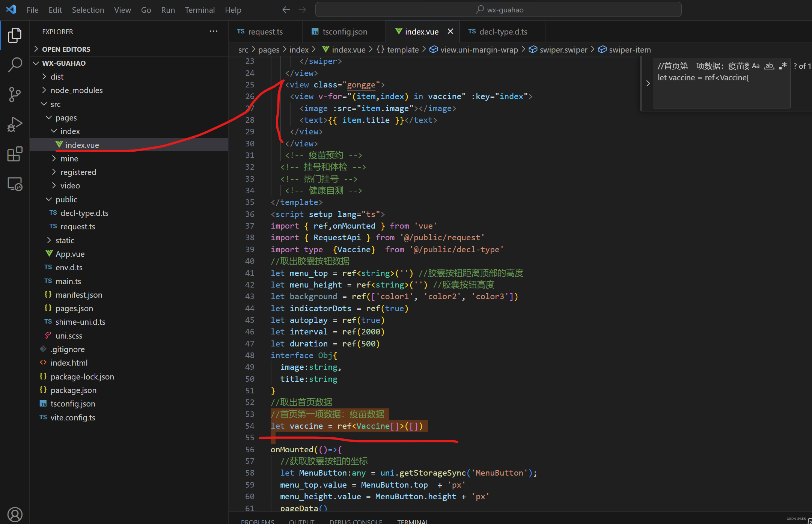Toggle Use Regular Expression in find widget
This screenshot has height=524, width=812.
click(x=783, y=66)
